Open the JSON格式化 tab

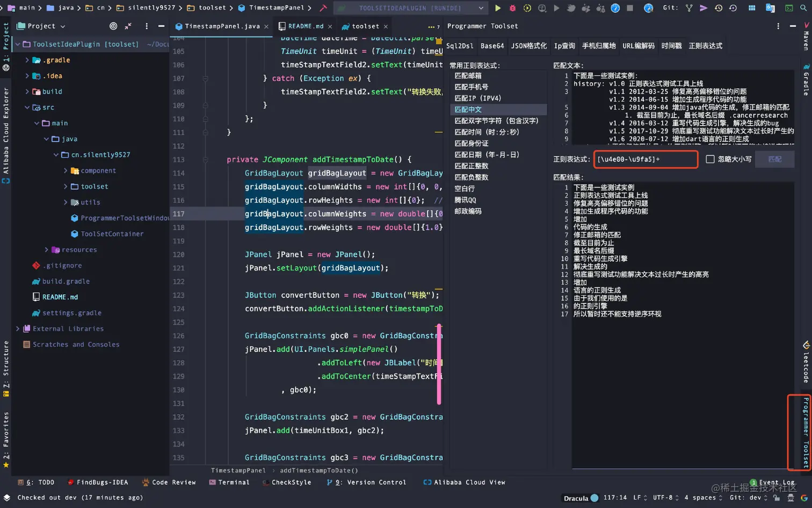click(528, 46)
